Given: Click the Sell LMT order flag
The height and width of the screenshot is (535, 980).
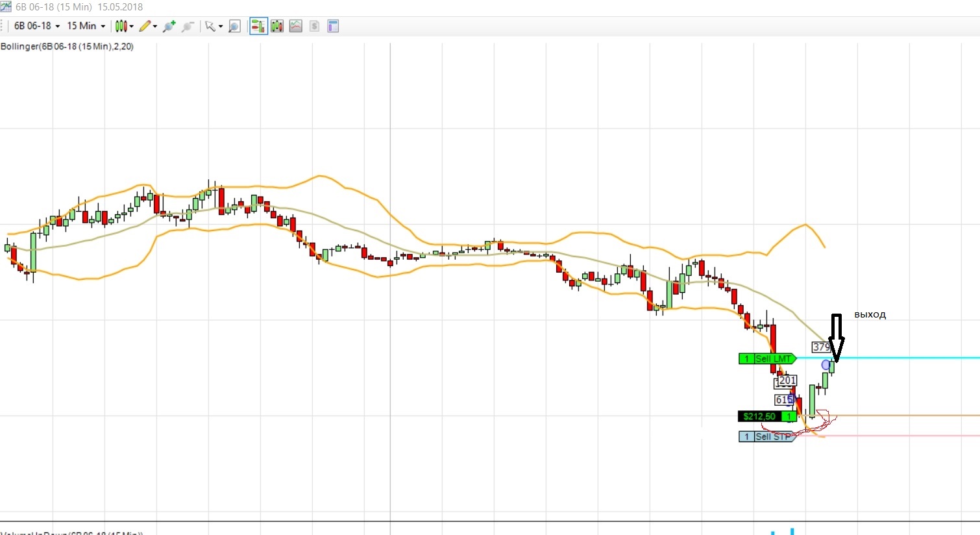Looking at the screenshot, I should [x=767, y=358].
